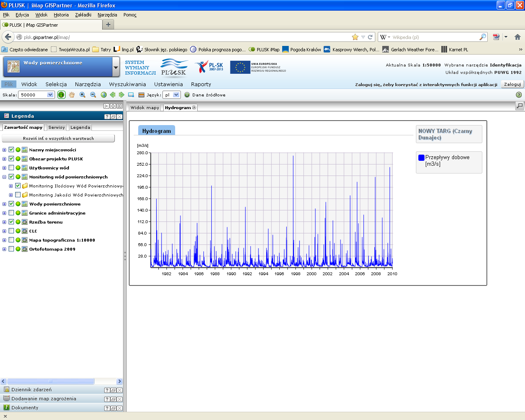The height and width of the screenshot is (420, 525).
Task: Enable the Ortofotomapa 2009 layer checkbox
Action: point(11,249)
